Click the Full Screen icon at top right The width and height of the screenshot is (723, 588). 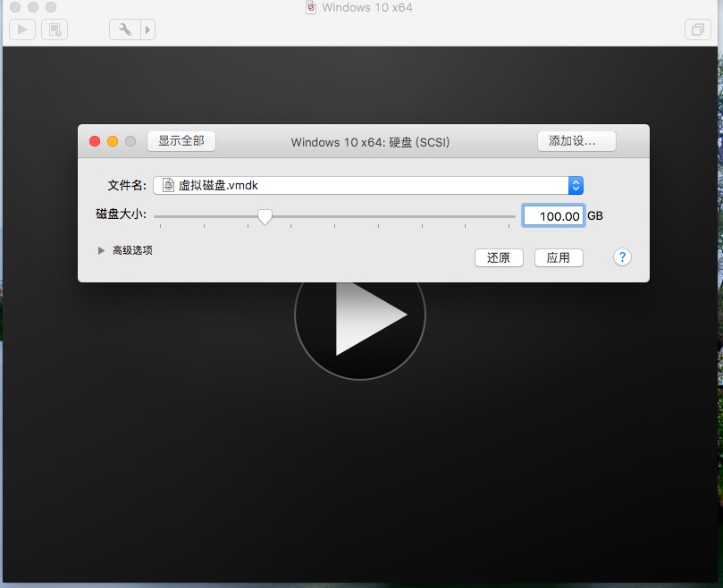(x=697, y=29)
